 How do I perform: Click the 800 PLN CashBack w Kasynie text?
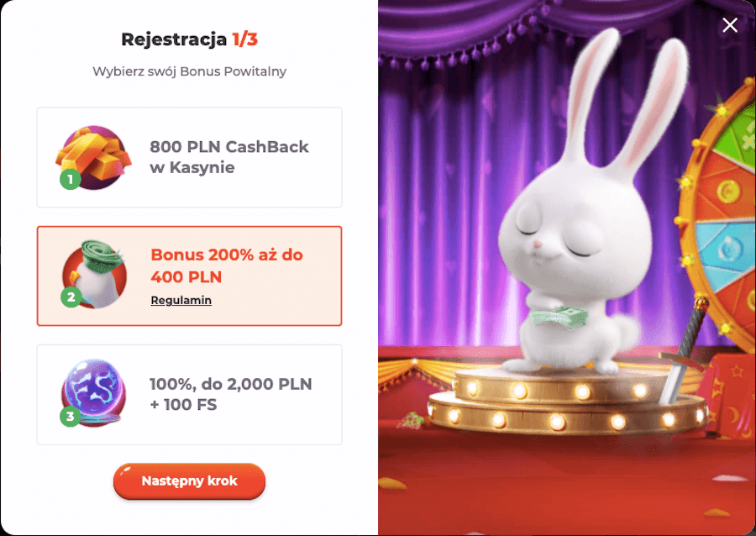[x=229, y=156]
